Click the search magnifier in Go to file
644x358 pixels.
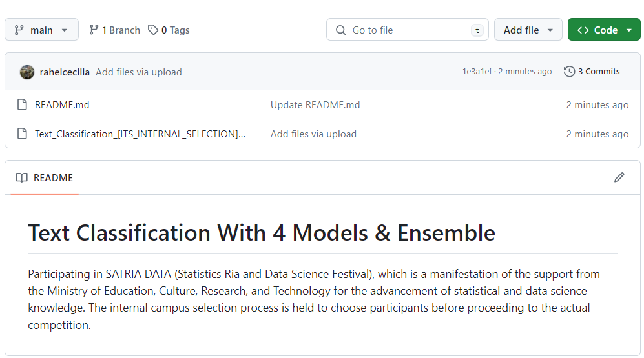(x=341, y=30)
